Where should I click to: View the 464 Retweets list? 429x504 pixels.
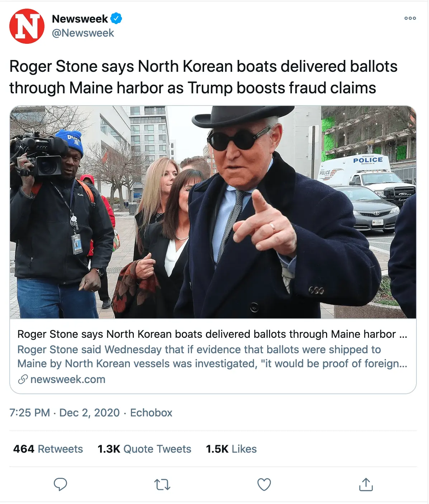(x=48, y=449)
